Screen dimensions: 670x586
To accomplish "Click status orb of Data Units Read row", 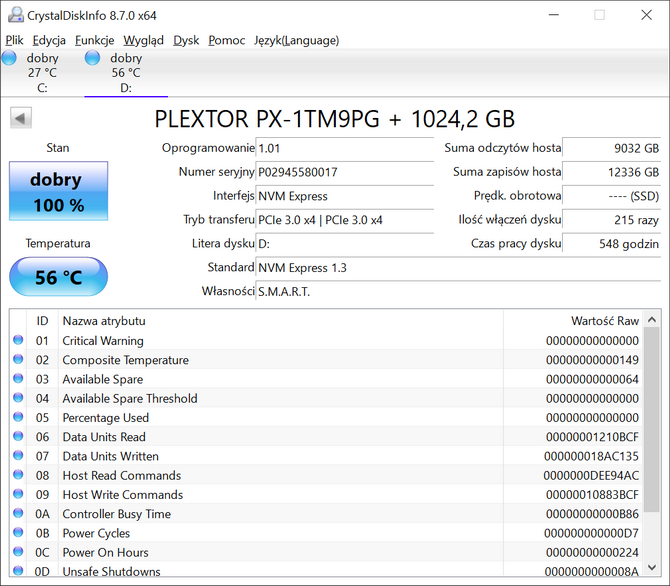I will point(18,436).
